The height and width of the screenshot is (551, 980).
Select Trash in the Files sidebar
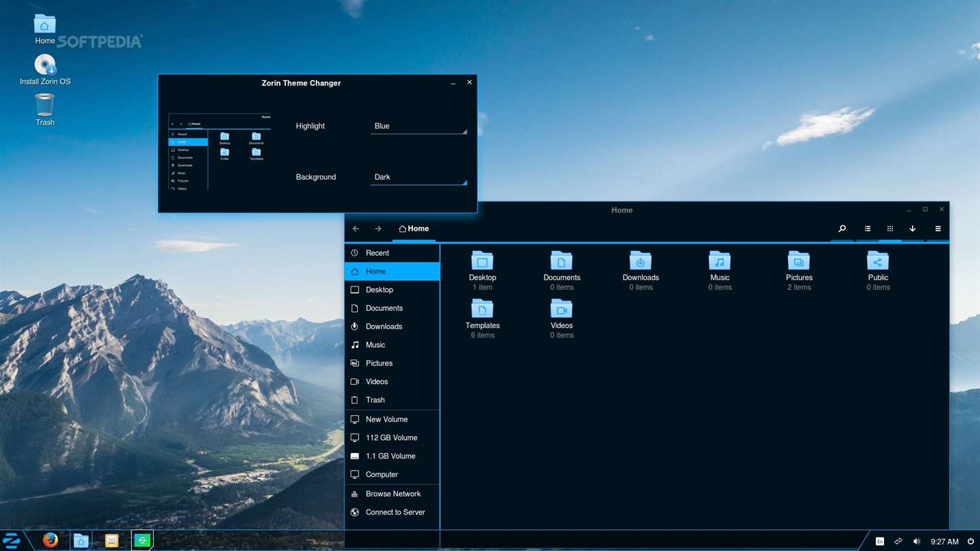pos(392,400)
